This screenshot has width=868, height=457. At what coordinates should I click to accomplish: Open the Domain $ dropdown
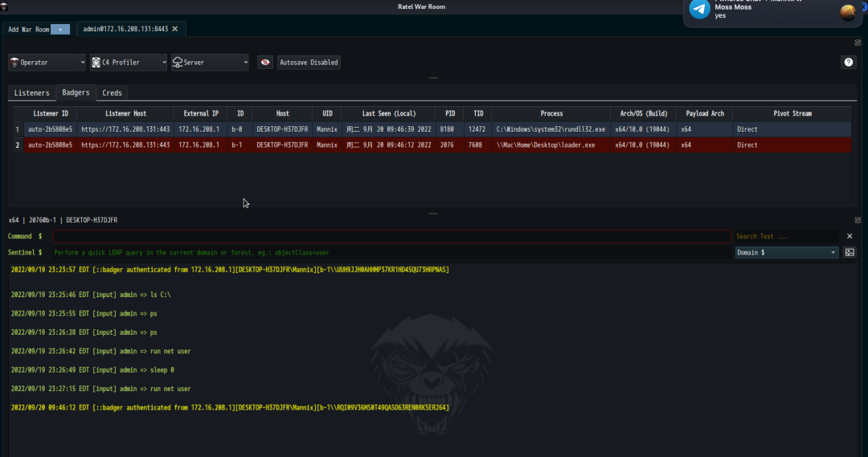[x=786, y=252]
